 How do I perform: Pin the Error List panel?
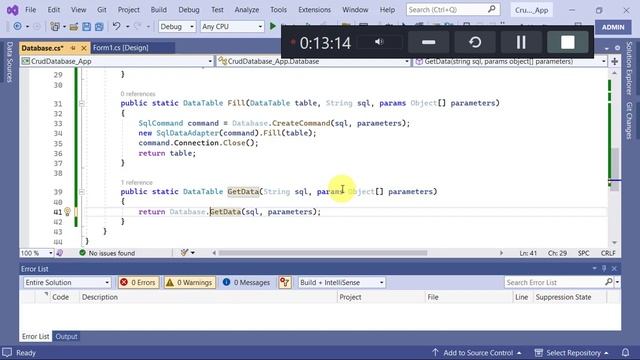(x=604, y=269)
